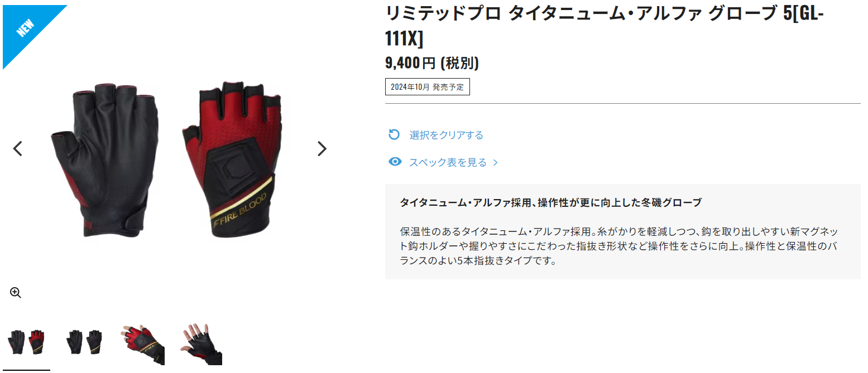868x373 pixels.
Task: Open the magnifier zoom icon
Action: click(16, 293)
